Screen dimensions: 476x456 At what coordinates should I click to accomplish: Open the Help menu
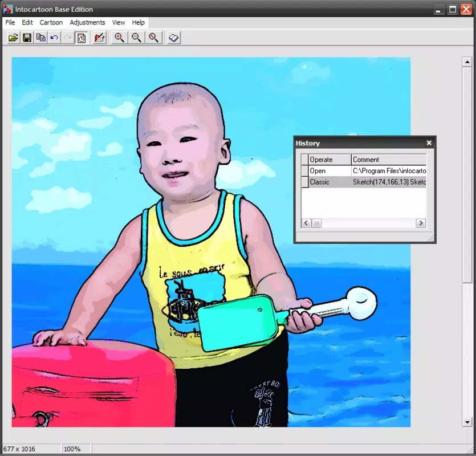tap(138, 22)
